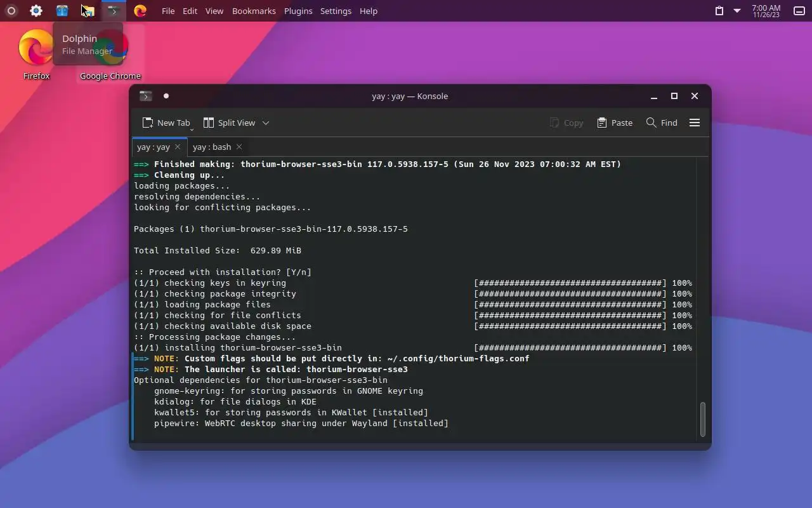The width and height of the screenshot is (812, 508).
Task: Click ':: Proceed with installation? [Y/n]' prompt
Action: [223, 272]
